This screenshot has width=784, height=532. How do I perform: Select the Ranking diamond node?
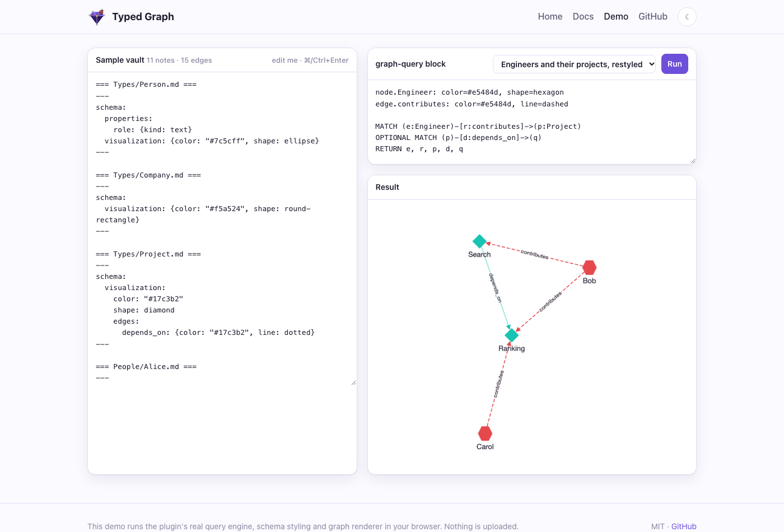(512, 335)
